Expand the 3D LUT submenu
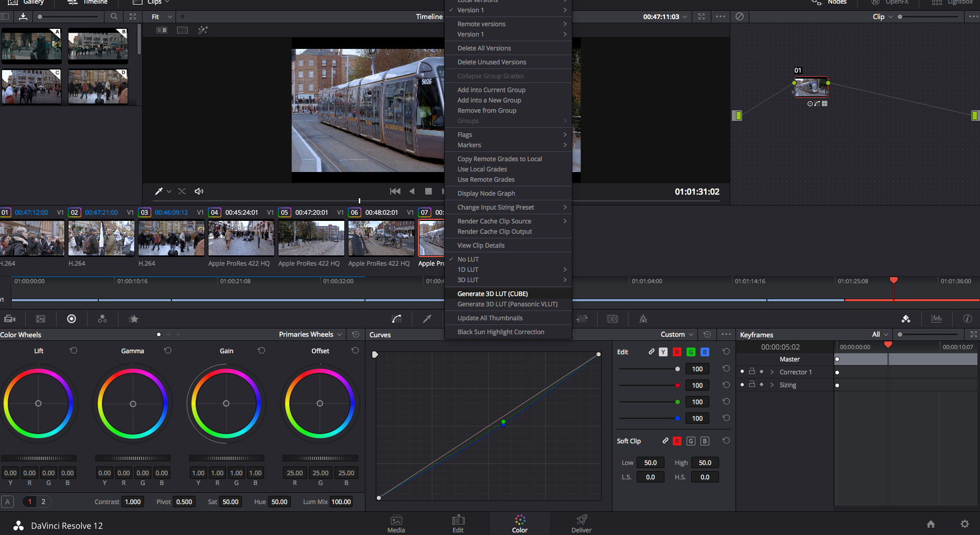 pos(508,280)
